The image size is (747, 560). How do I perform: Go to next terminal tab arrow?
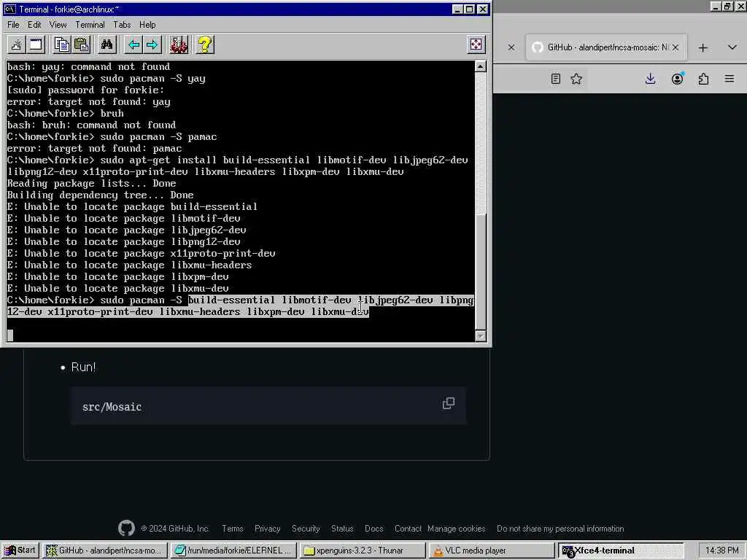click(x=152, y=44)
